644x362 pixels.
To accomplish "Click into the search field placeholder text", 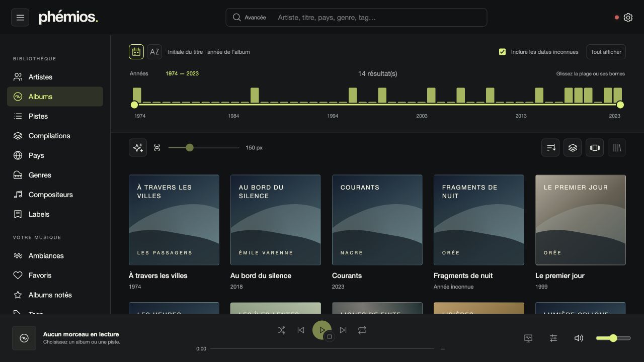I will (327, 18).
